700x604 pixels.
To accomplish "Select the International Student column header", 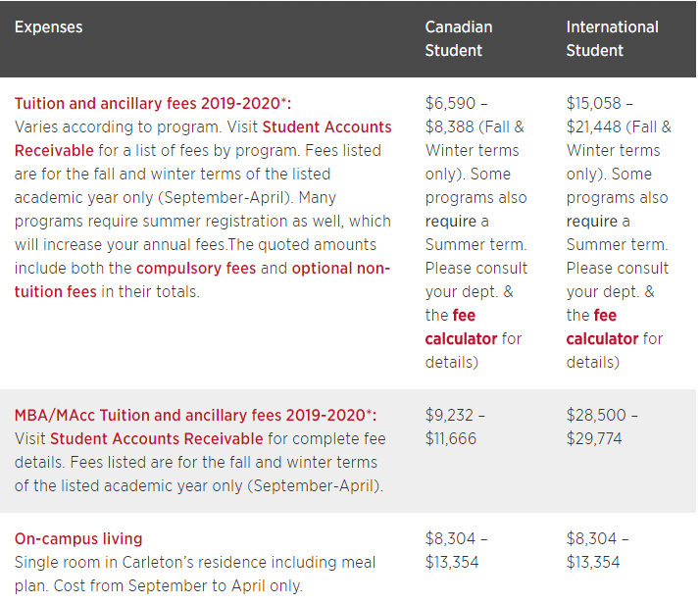I will [612, 39].
